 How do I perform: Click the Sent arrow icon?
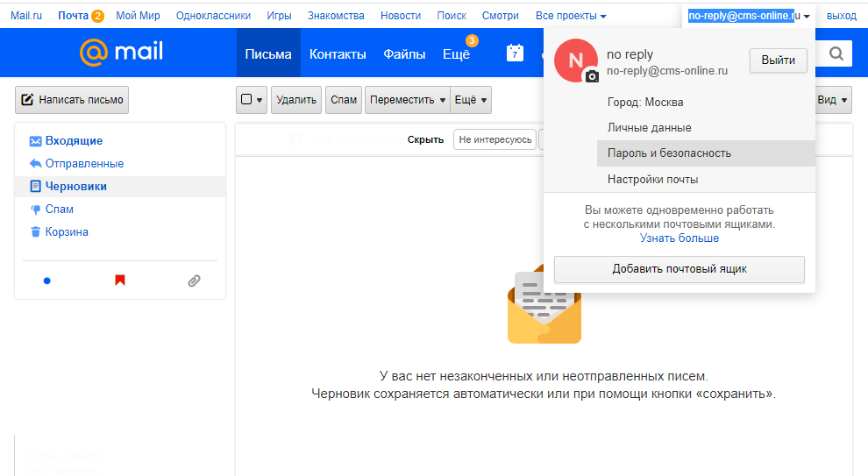(35, 163)
